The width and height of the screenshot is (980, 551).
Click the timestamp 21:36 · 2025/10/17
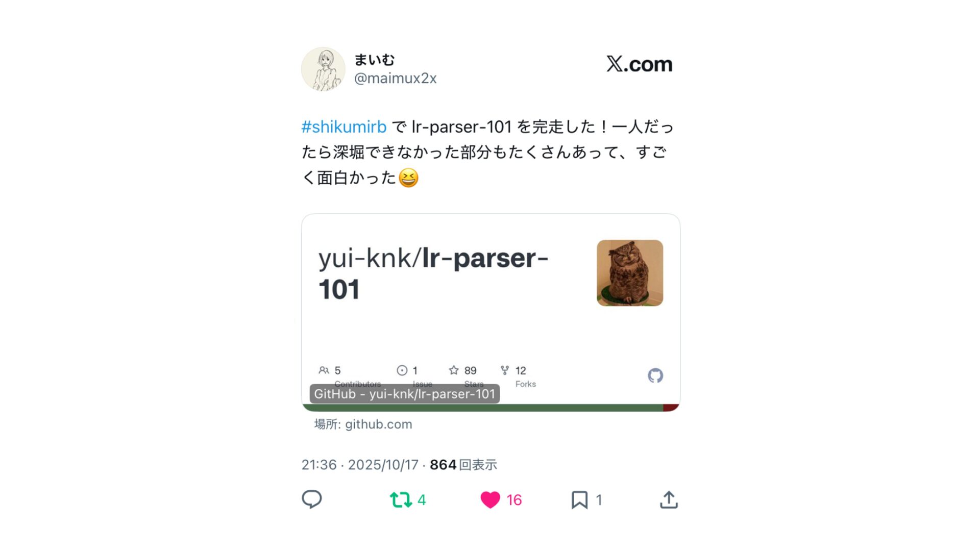tap(360, 465)
